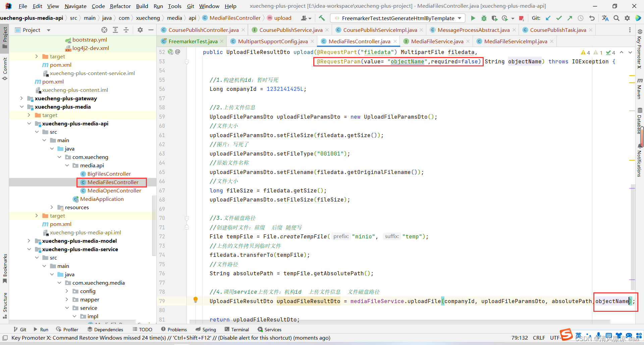Close the MultipartSupportConfig.java tab
644x345 pixels.
tap(312, 41)
